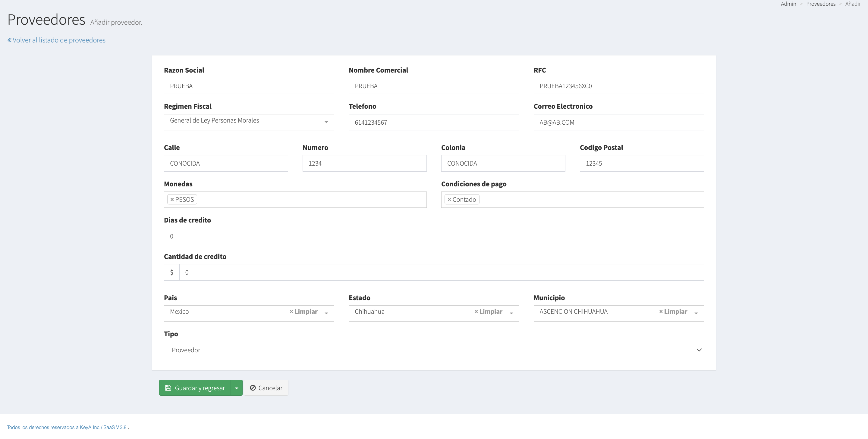Viewport: 868px width, 439px height.
Task: Click the dollar sign addon icon
Action: click(x=171, y=272)
